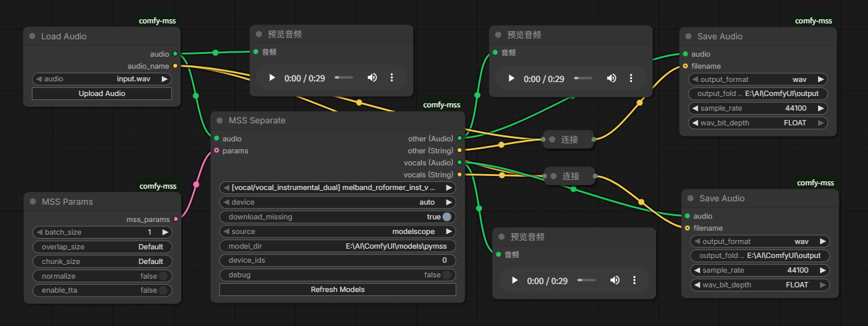Open more options menu in top-left audio player
Viewport: 868px width, 326px height.
392,78
